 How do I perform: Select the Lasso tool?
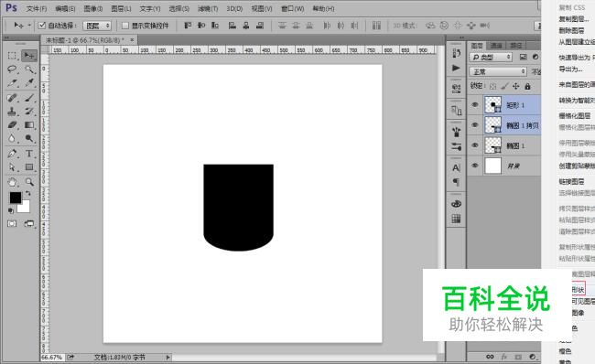(12, 70)
